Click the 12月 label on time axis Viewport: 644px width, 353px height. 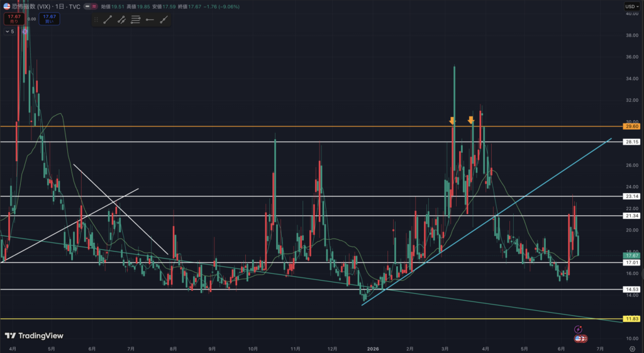tap(333, 349)
